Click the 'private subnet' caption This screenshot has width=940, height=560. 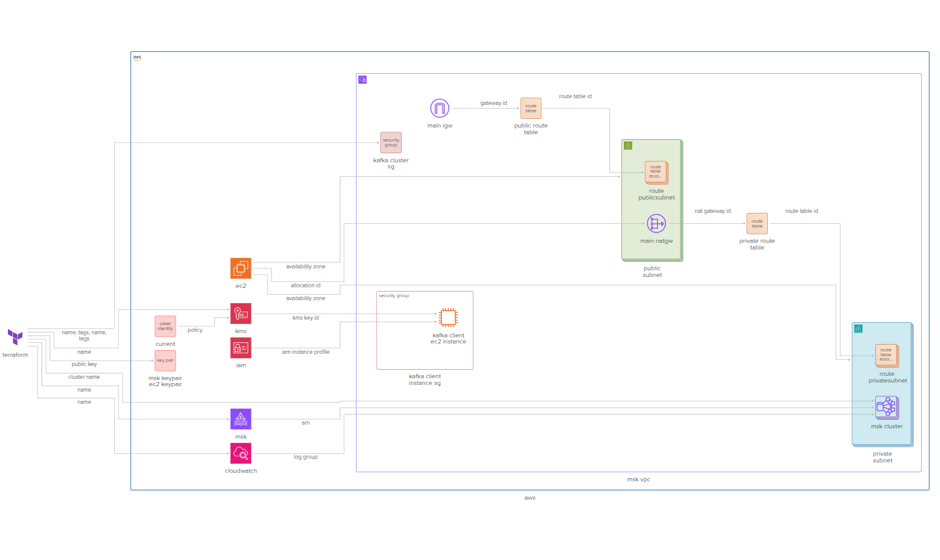[x=882, y=457]
